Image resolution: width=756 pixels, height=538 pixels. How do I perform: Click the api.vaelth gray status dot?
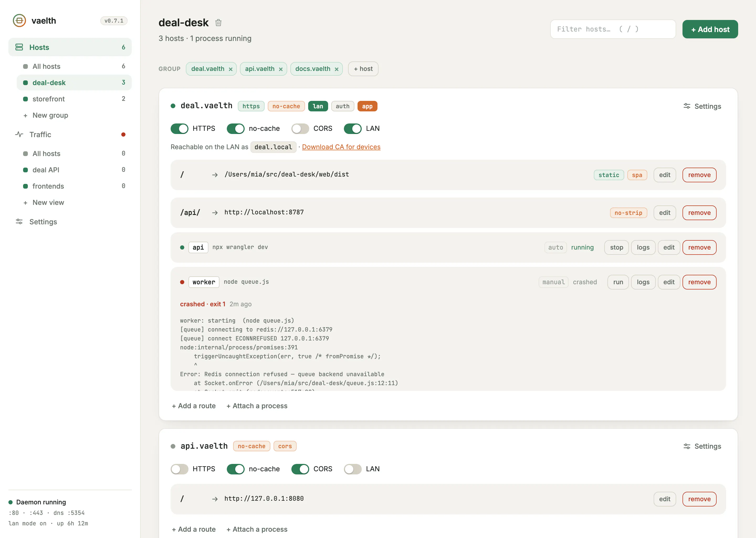173,446
